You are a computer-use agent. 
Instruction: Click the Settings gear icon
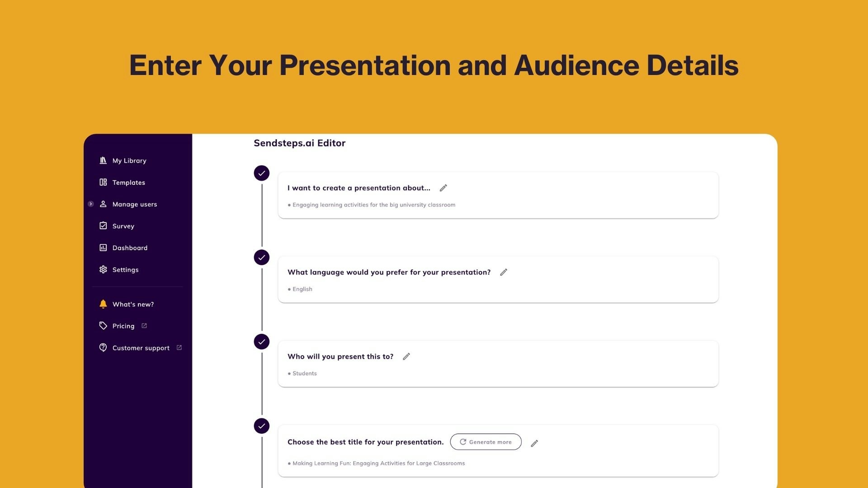coord(103,269)
